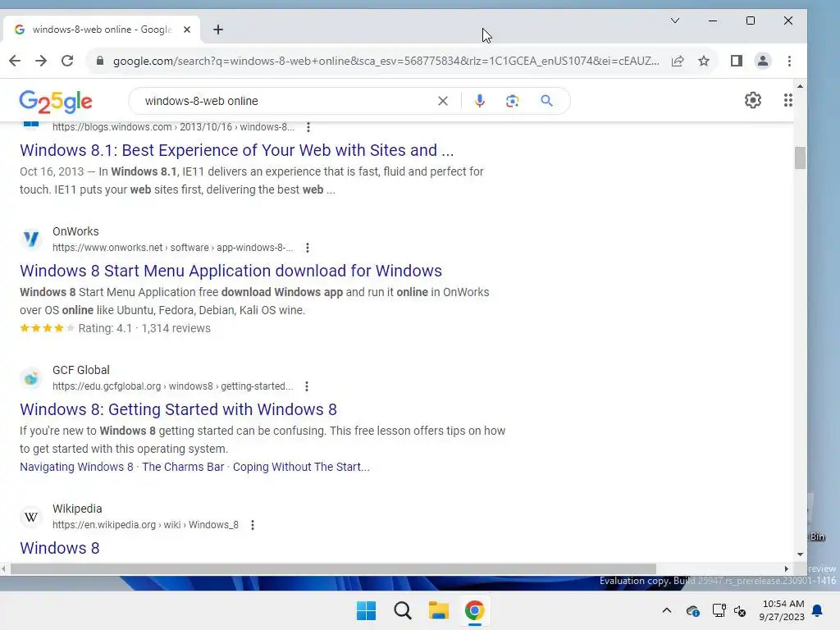This screenshot has width=840, height=630.
Task: Open File Explorer from the taskbar
Action: tap(438, 610)
